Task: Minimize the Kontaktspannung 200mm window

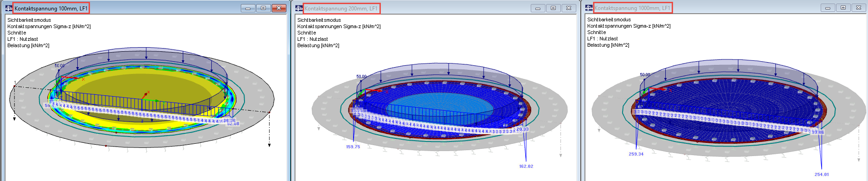Action: 538,8
